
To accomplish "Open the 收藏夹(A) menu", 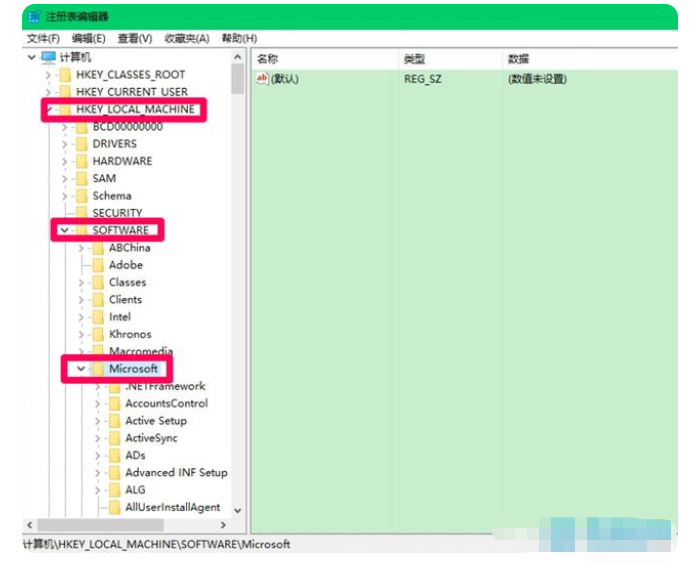I will 187,39.
